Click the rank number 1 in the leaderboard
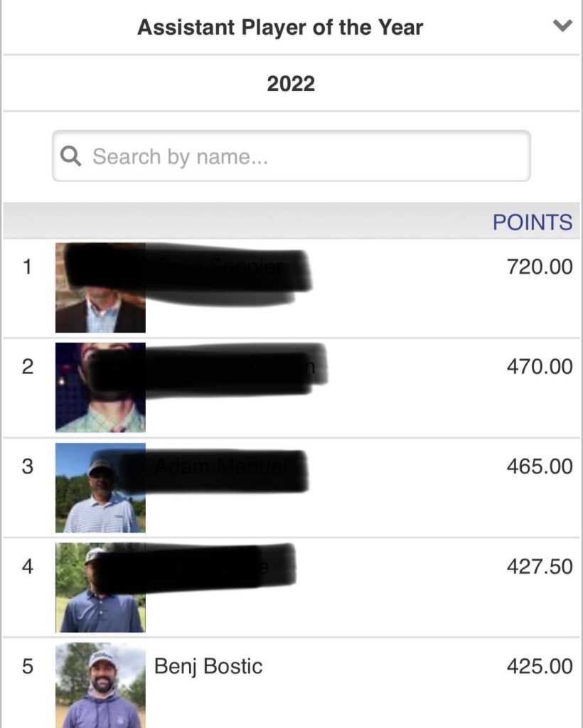 coord(27,267)
